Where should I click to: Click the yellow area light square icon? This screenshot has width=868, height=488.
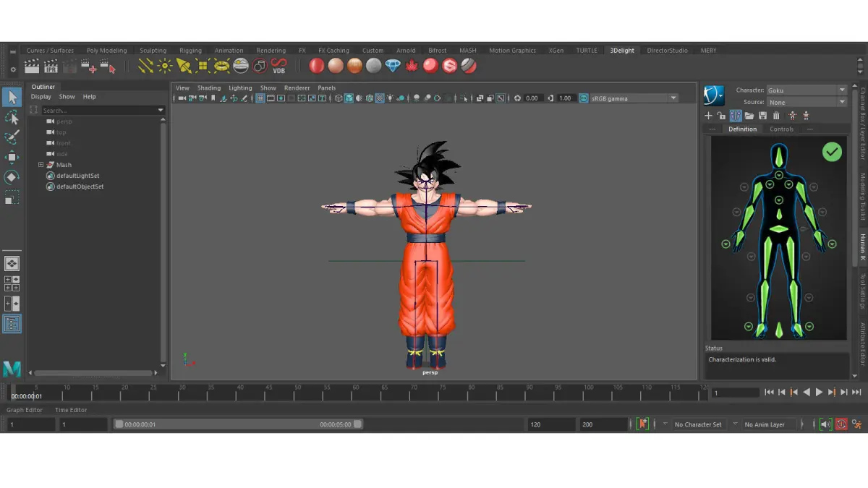pos(203,67)
